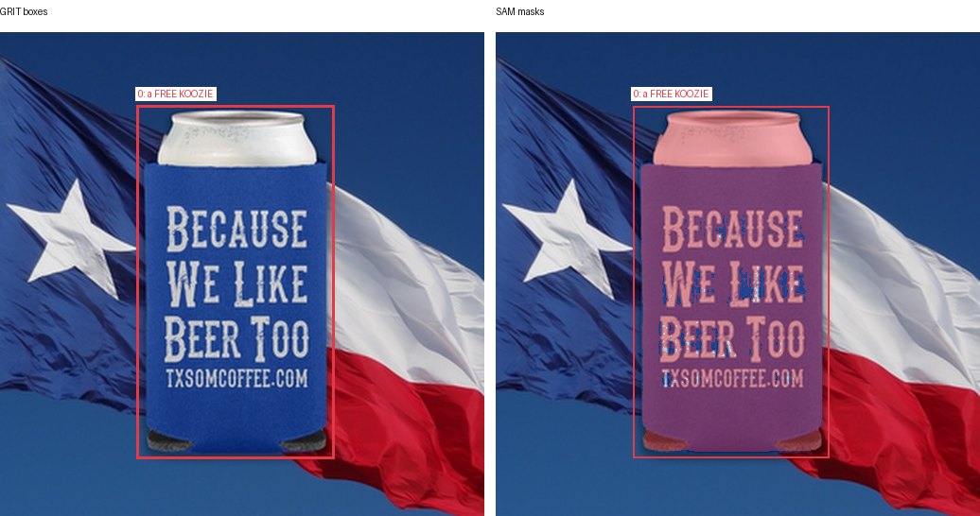Select the SAM masks image of the purple masked koozie

click(x=738, y=274)
